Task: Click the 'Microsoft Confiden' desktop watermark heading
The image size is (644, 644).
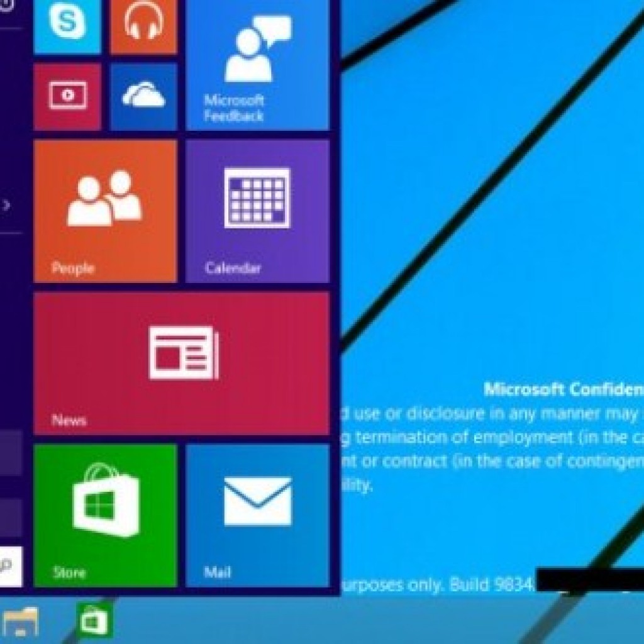Action: (x=563, y=389)
